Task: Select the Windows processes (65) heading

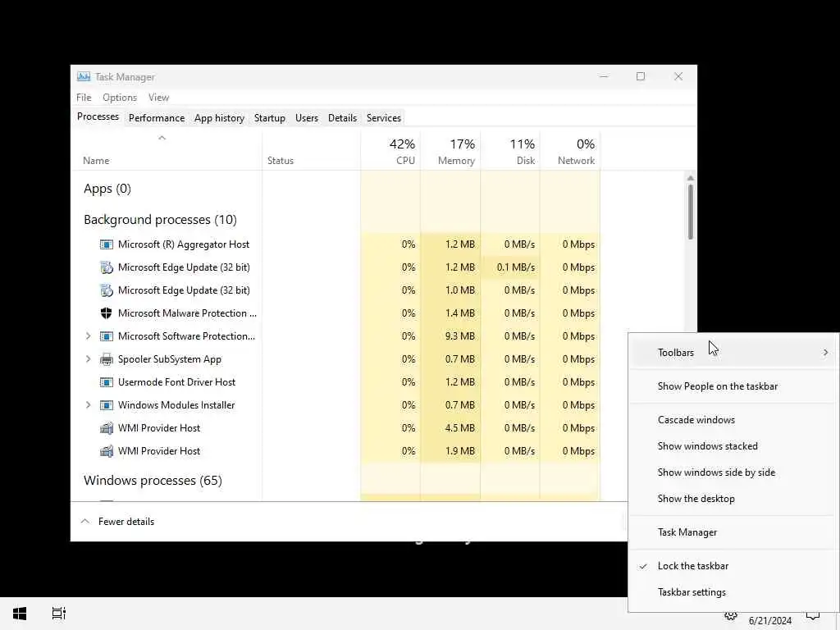Action: point(153,481)
